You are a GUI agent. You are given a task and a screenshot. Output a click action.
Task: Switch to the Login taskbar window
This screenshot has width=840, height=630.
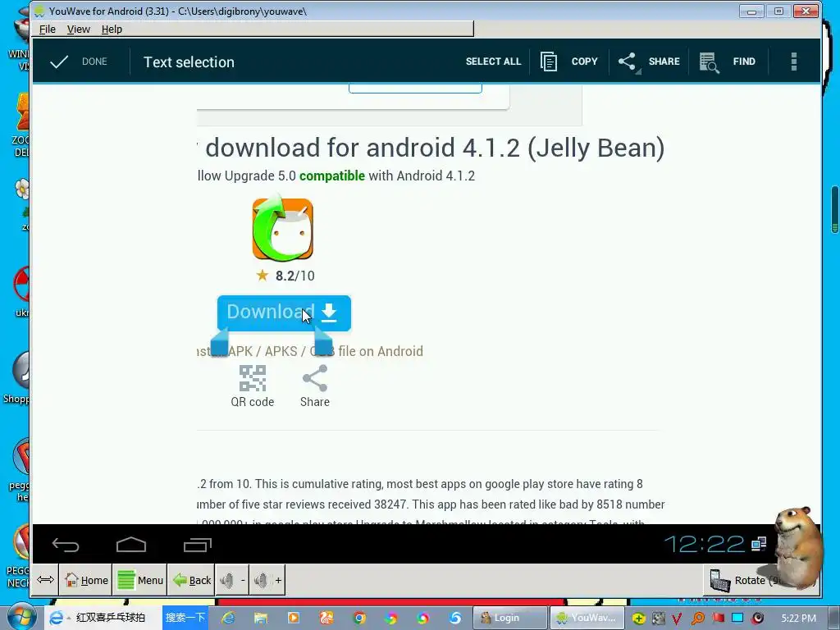[509, 618]
